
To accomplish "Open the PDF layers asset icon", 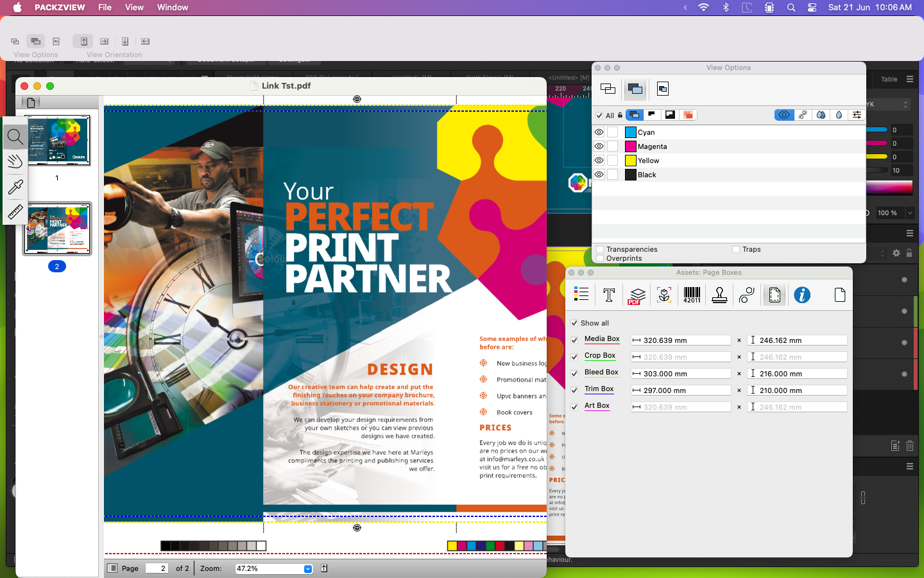I will point(637,295).
